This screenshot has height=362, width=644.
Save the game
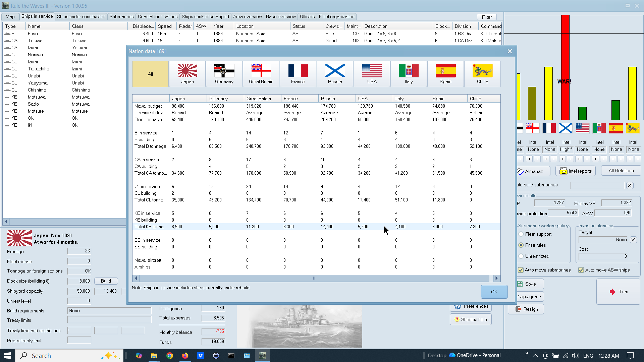coord(530,284)
